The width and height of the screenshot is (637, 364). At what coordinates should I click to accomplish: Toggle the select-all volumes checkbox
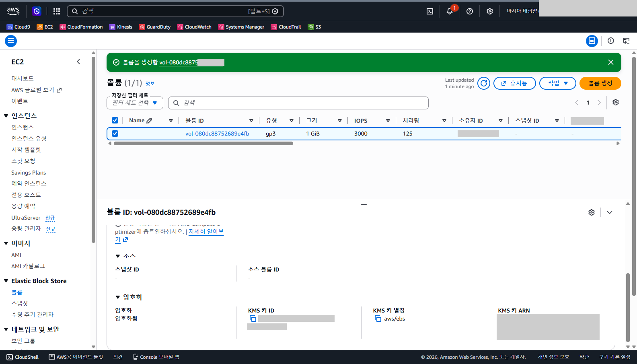115,120
